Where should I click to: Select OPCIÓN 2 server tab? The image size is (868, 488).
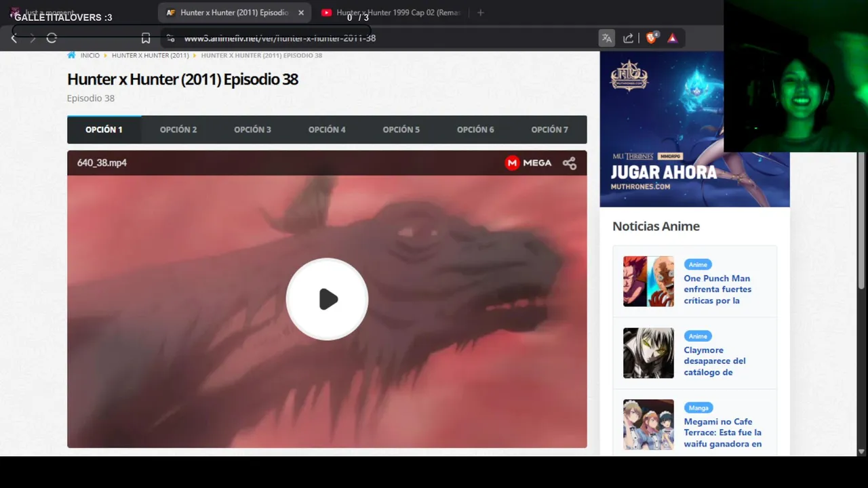(178, 129)
